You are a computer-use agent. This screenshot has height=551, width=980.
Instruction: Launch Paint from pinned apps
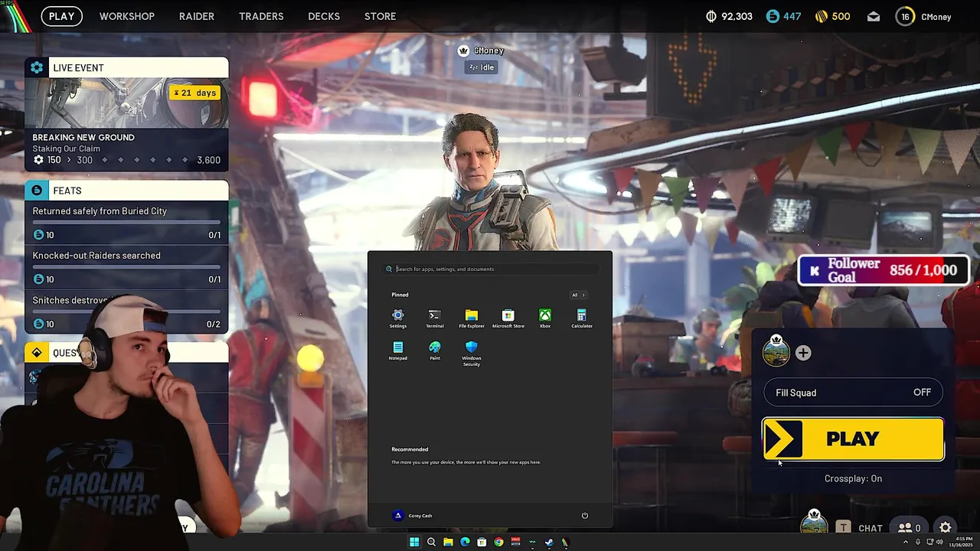point(435,350)
